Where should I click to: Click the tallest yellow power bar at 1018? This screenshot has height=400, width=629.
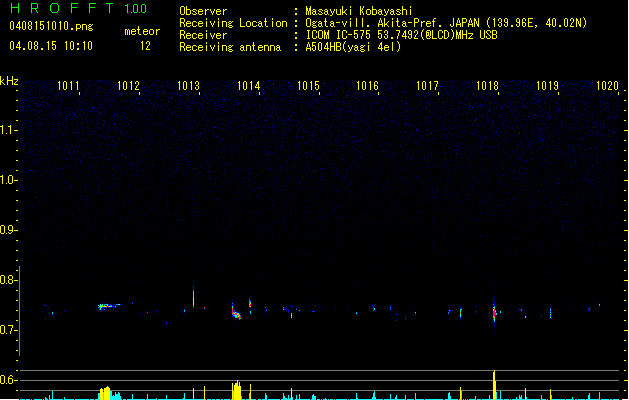click(x=494, y=385)
